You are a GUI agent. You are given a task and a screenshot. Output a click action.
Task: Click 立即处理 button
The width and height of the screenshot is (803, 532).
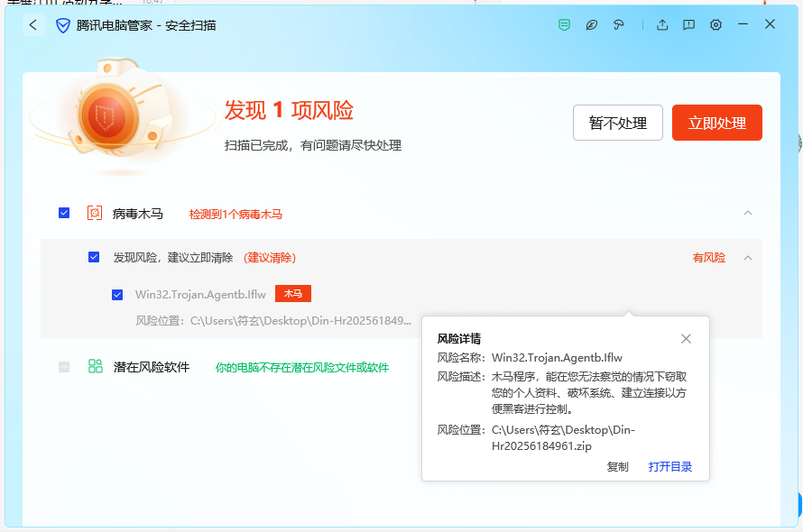coord(717,123)
